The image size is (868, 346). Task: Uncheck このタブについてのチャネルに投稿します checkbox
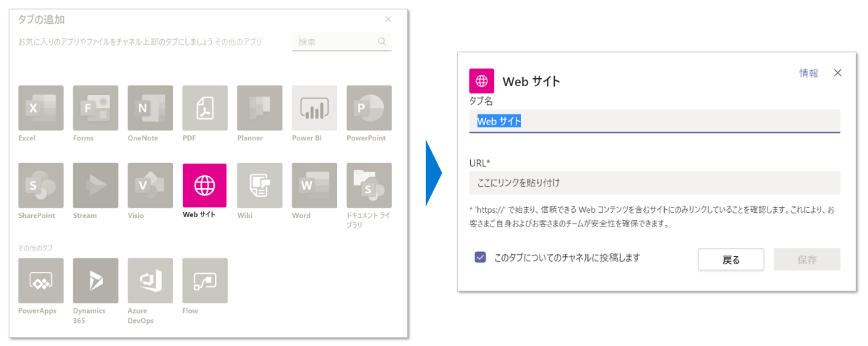pyautogui.click(x=480, y=257)
